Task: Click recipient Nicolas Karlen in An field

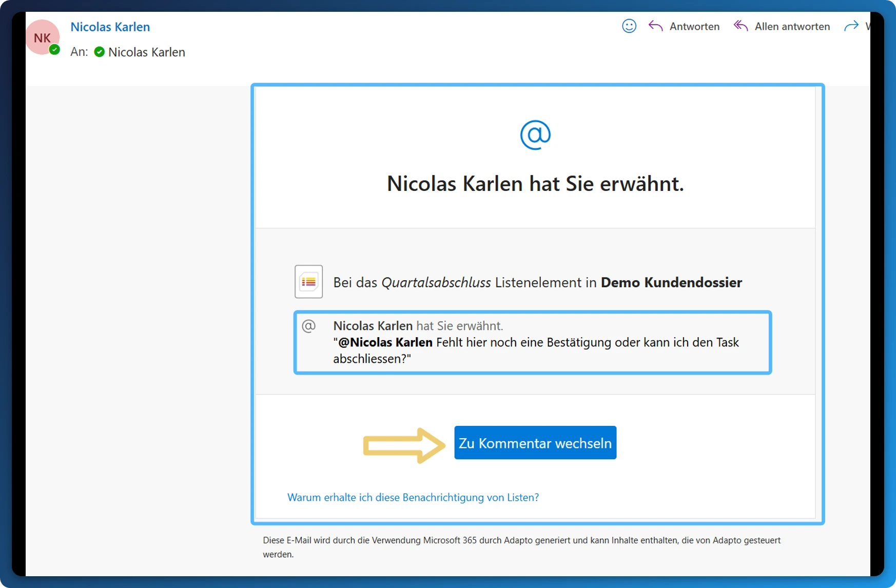Action: click(x=147, y=52)
